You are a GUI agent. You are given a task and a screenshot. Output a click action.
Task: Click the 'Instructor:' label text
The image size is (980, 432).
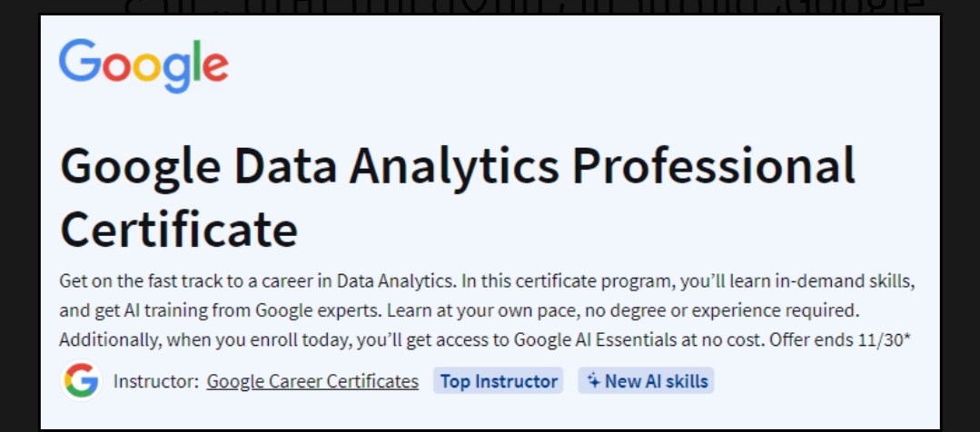(156, 381)
